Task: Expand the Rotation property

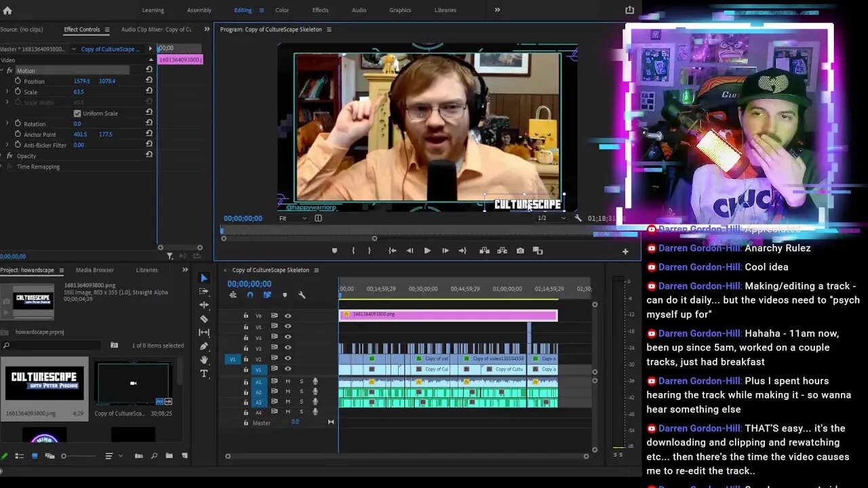Action: [x=7, y=123]
